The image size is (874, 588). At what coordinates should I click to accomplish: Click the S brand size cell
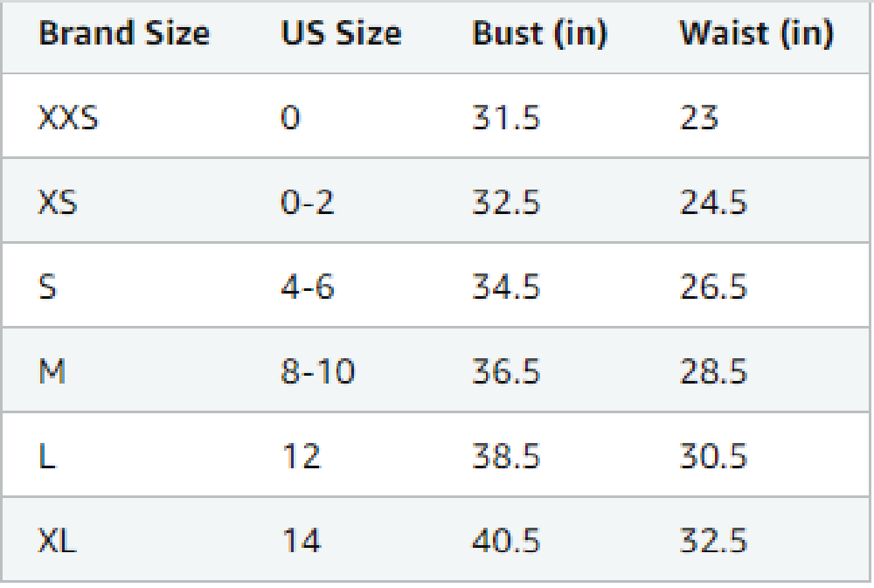point(48,287)
